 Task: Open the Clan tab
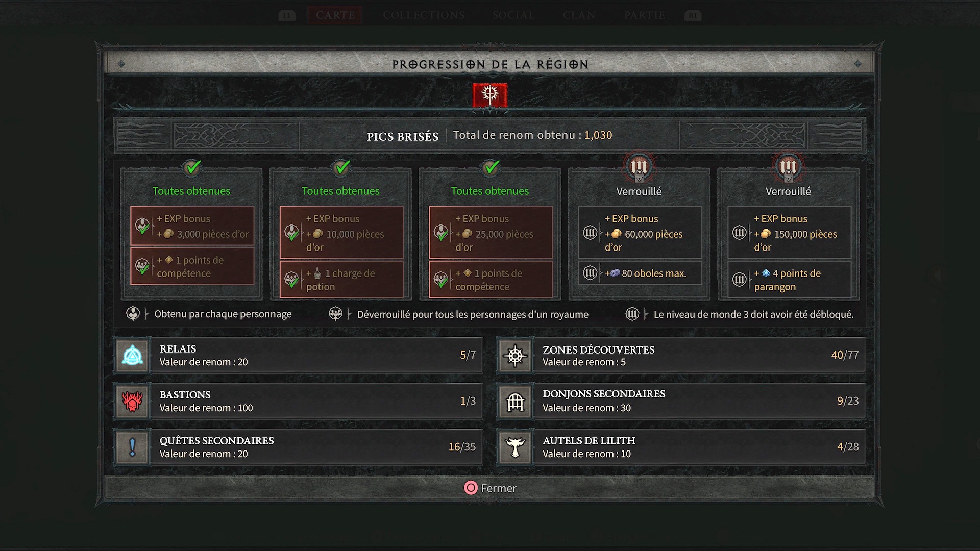[x=579, y=15]
